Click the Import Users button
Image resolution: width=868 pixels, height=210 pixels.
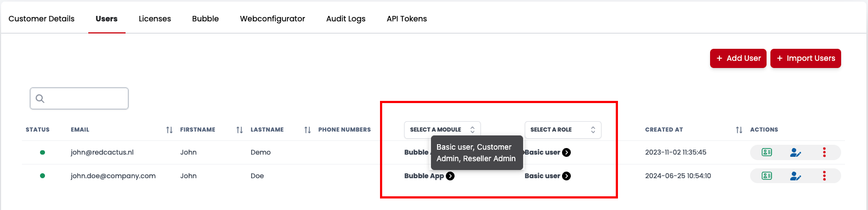click(x=805, y=58)
